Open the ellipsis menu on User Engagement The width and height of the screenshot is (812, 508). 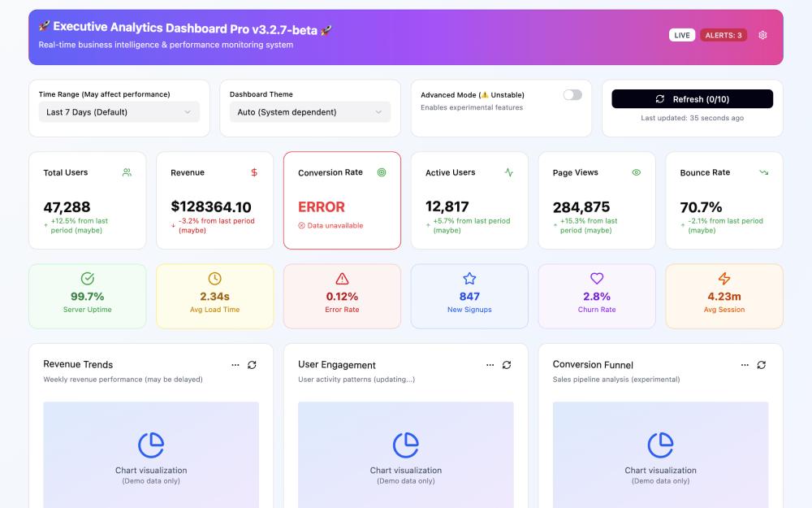click(x=490, y=365)
